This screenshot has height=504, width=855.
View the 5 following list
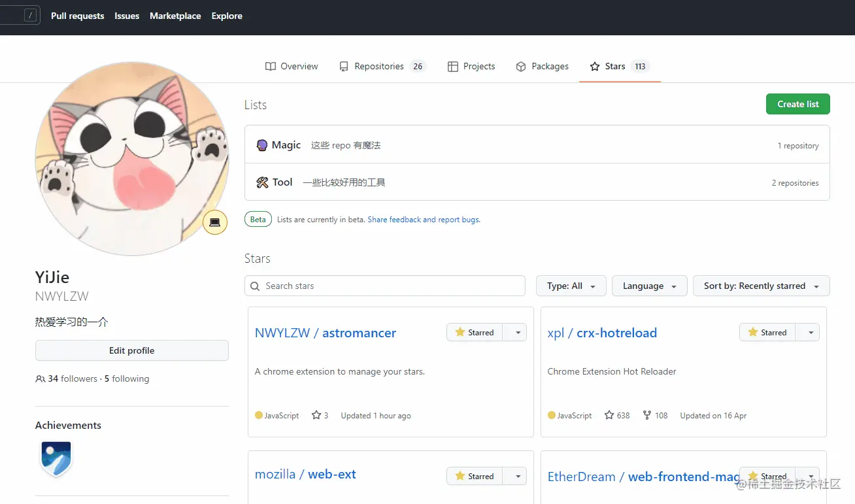click(x=127, y=379)
